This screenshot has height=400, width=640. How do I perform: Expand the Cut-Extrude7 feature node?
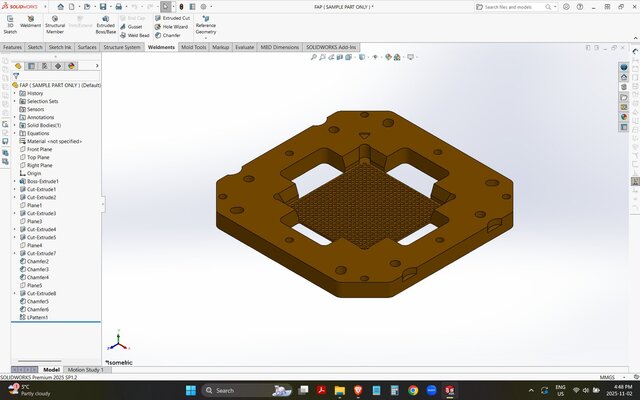click(x=14, y=253)
